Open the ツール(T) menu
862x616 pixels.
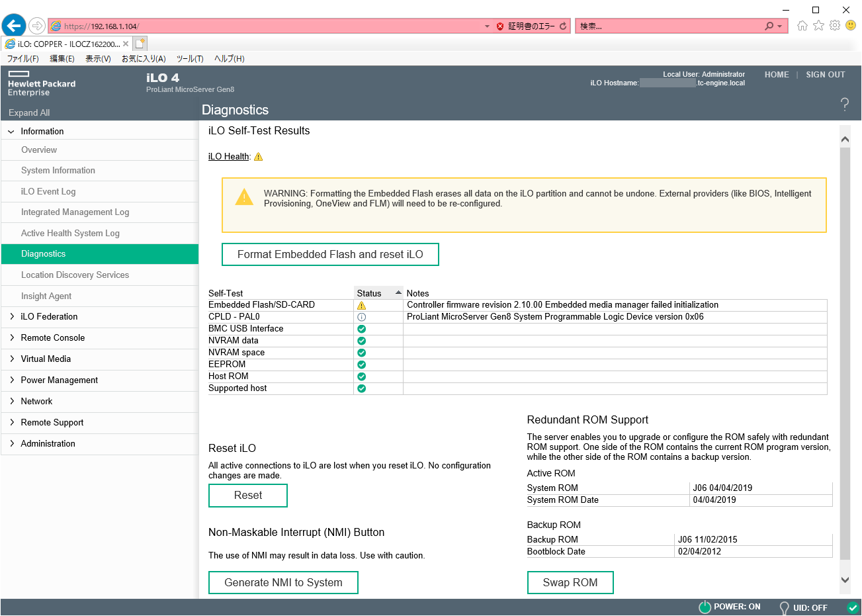[190, 59]
